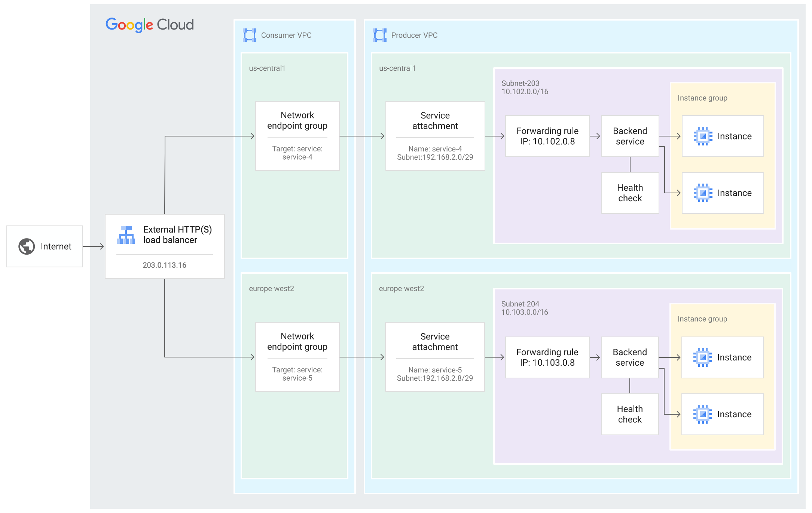Click Service attachment named service-4

(x=435, y=136)
